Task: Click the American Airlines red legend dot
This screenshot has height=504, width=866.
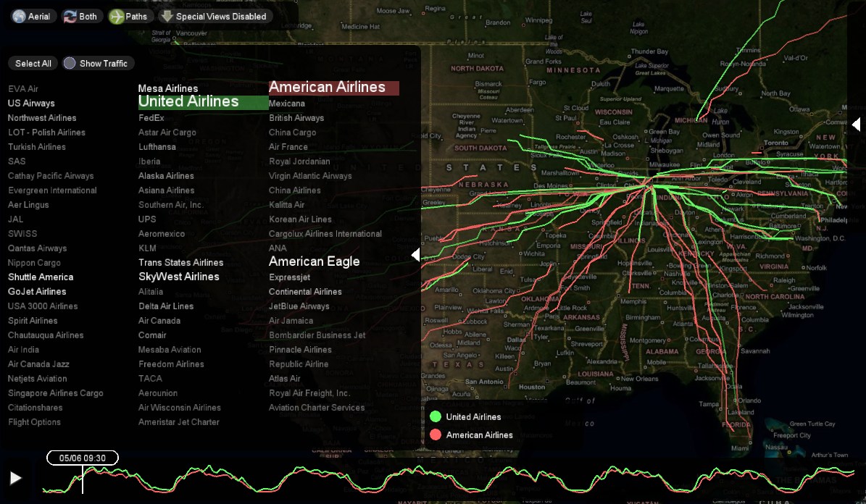Action: point(436,435)
